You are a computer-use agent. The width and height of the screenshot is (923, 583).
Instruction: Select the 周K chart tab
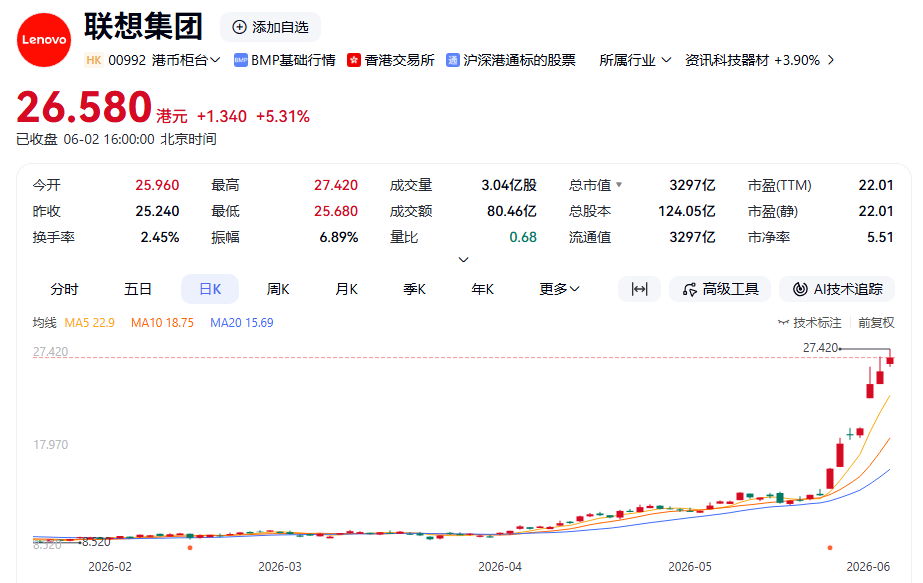click(278, 289)
